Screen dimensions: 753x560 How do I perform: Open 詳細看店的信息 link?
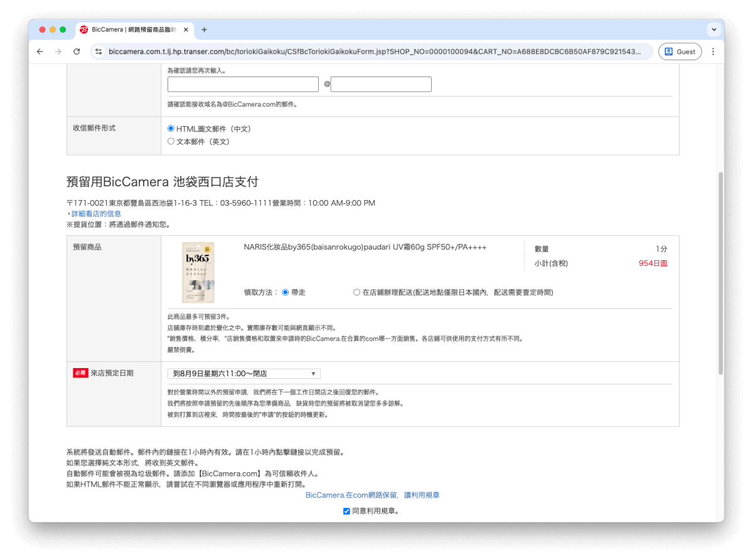pos(96,214)
